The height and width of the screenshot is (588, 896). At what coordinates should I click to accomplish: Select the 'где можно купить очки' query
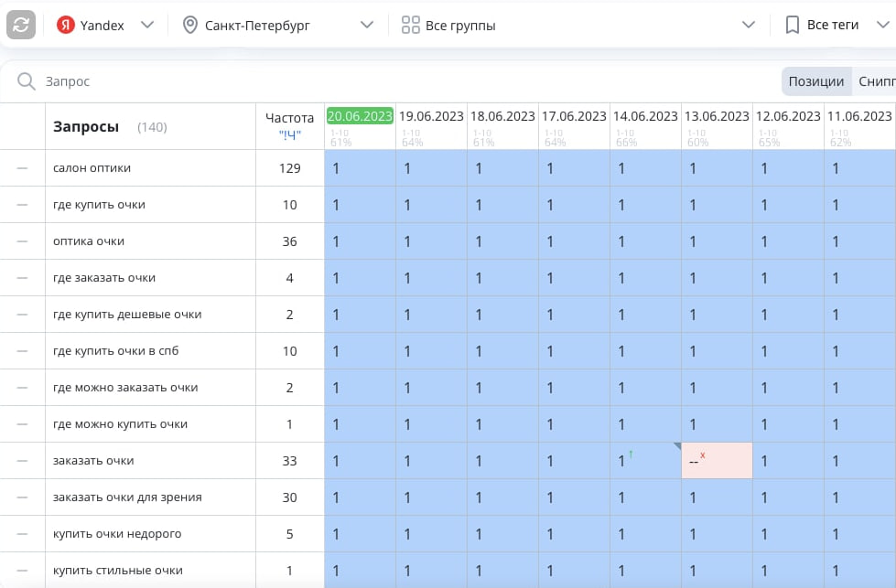(x=120, y=423)
